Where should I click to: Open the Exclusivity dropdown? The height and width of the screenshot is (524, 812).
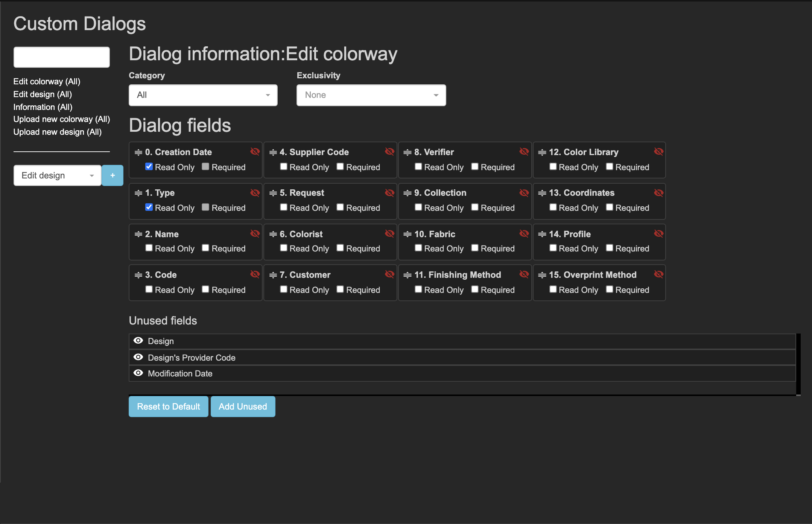(x=371, y=95)
